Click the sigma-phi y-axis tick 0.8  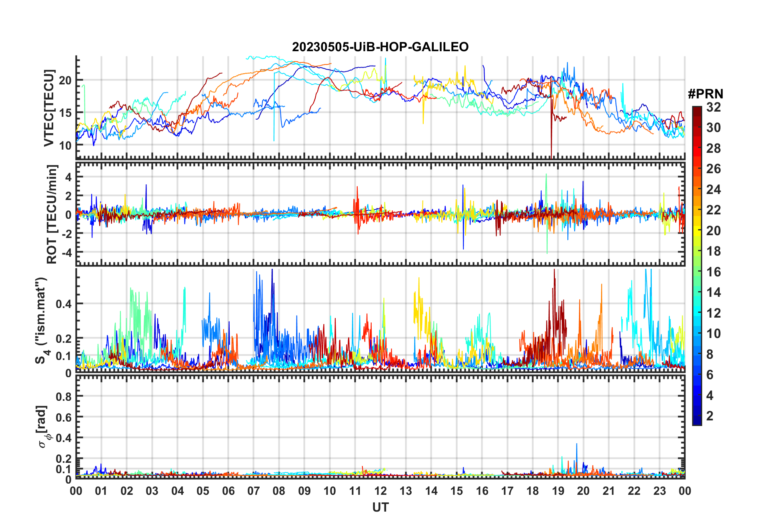[64, 396]
